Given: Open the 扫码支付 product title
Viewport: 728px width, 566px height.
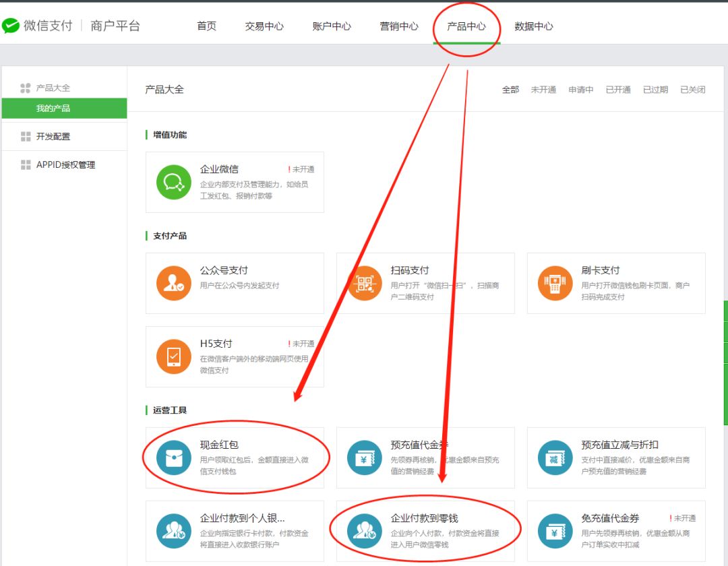Looking at the screenshot, I should [x=410, y=270].
